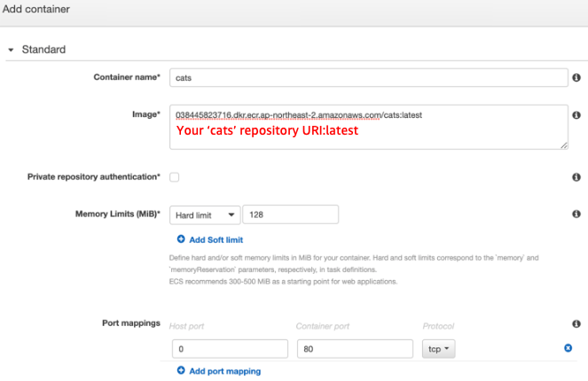Open info tooltip for Private repository authentication

pos(576,177)
